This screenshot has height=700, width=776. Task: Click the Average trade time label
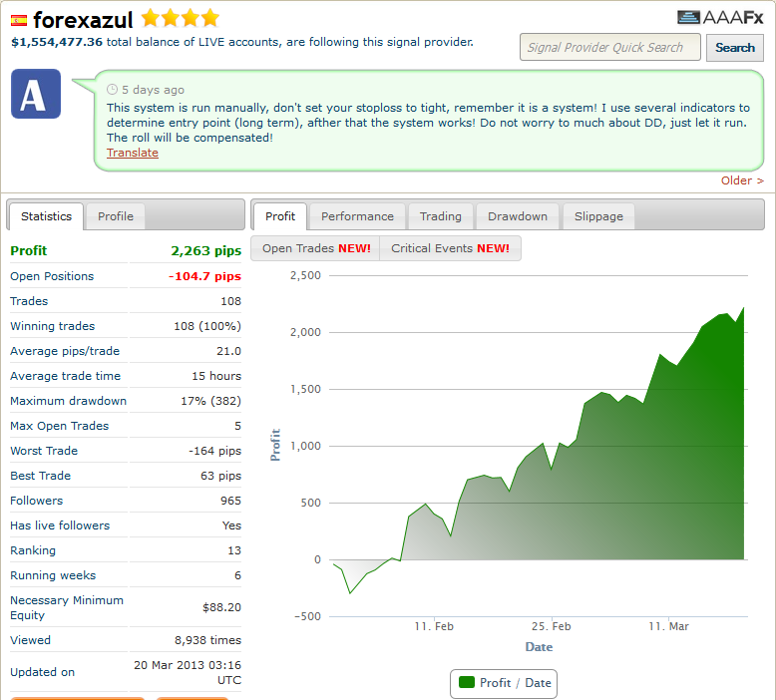[x=65, y=376]
